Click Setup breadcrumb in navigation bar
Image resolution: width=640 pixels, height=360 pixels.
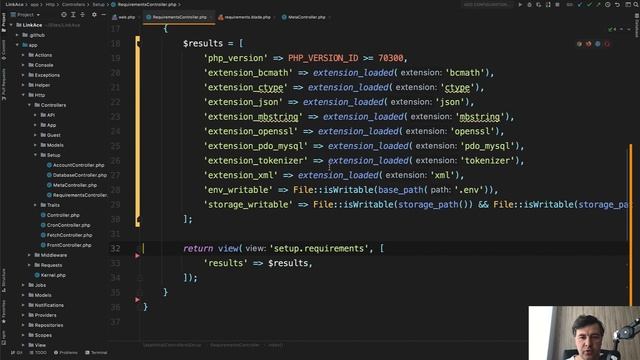pos(98,4)
